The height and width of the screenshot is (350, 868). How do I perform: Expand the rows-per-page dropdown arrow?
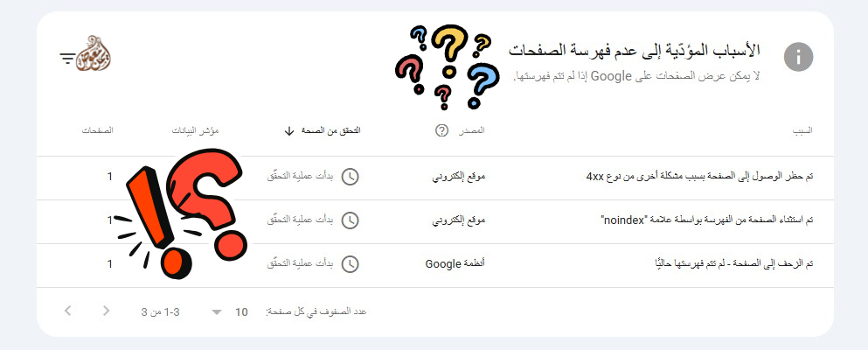point(217,312)
